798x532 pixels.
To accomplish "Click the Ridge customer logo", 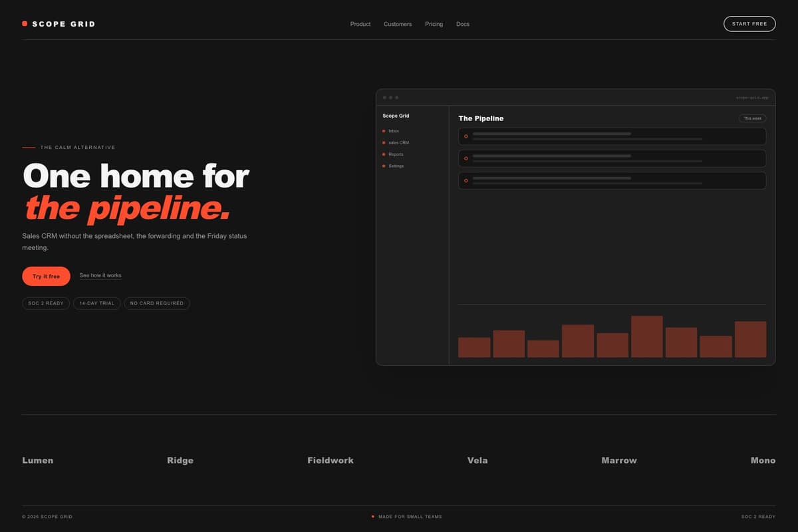I will pyautogui.click(x=180, y=460).
